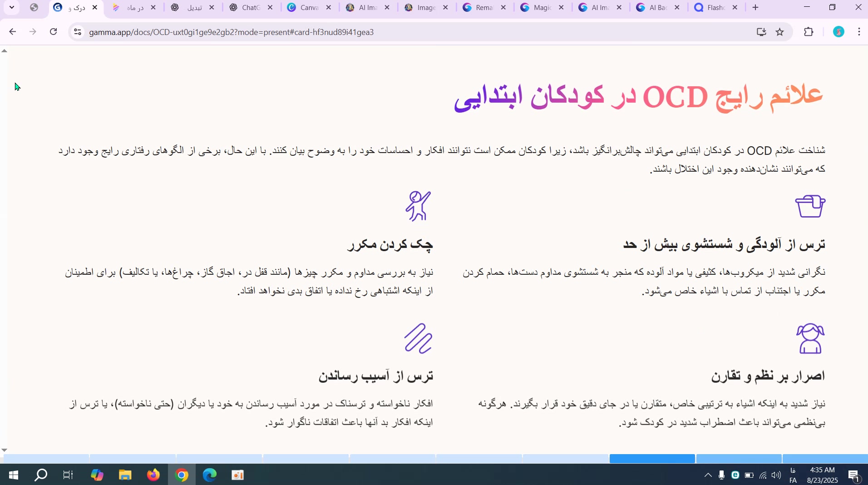
Task: Click heading اصرار بر نظم و تقارن
Action: (768, 376)
